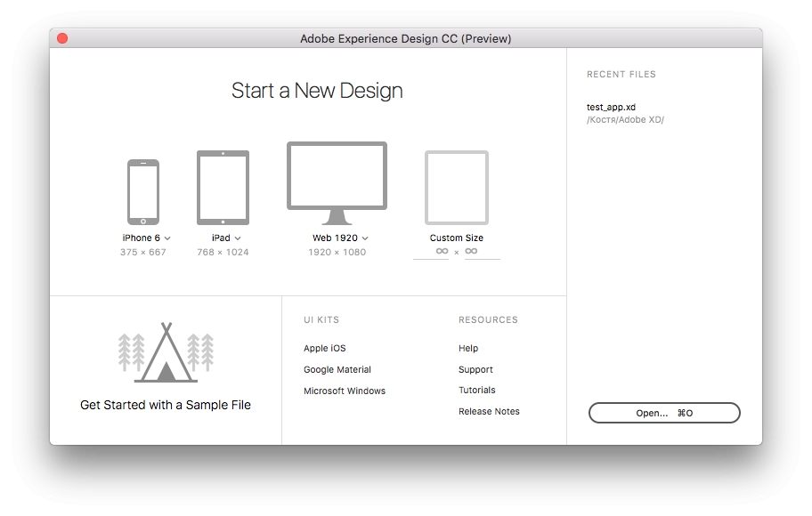Click the 375 × 667 dimensions text

(143, 252)
